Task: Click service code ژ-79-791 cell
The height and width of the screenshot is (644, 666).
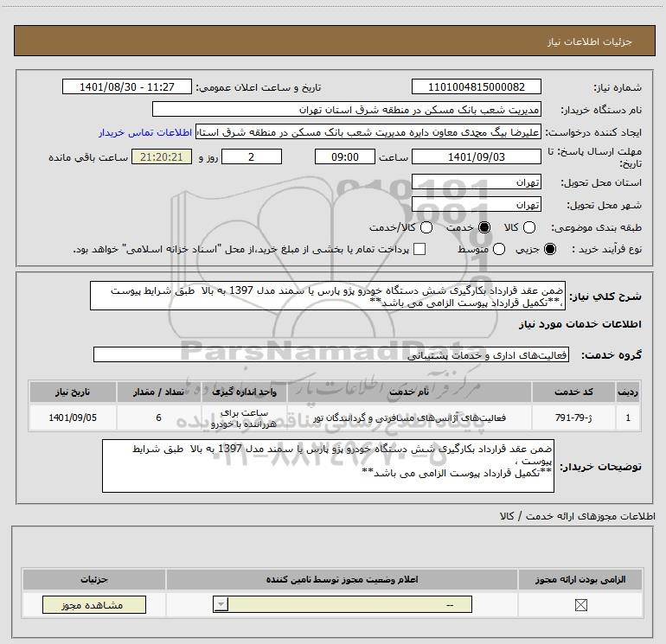Action: 573,418
